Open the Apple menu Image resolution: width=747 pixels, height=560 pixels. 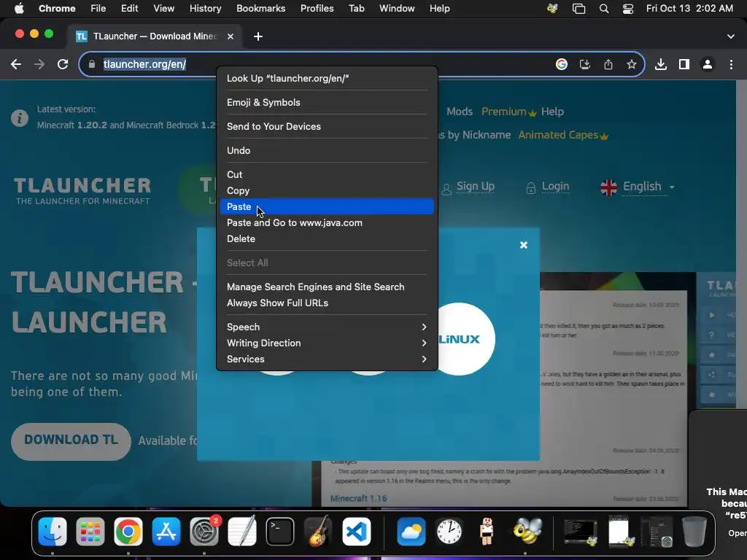(19, 9)
